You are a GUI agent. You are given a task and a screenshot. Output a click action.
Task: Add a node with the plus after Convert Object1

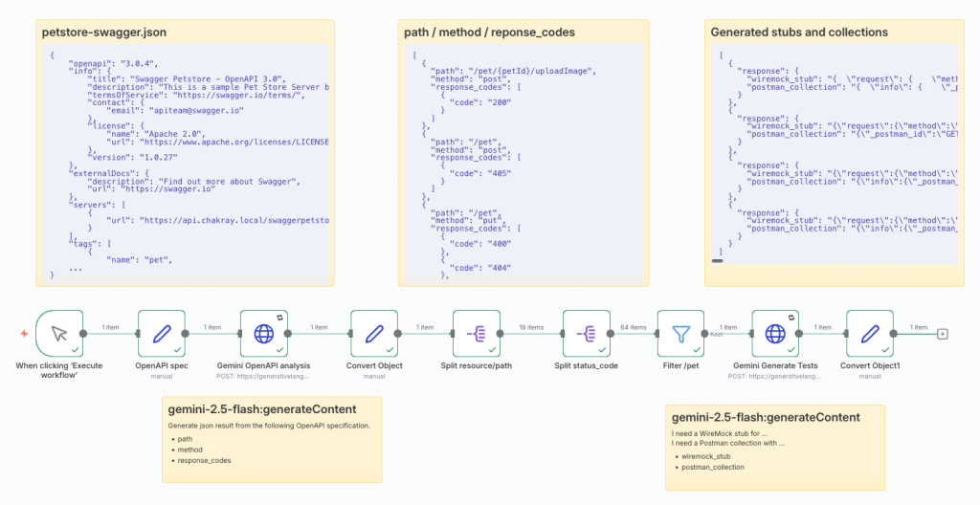coord(943,334)
